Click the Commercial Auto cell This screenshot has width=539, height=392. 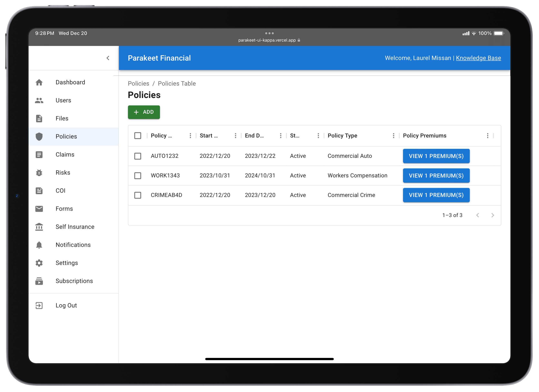coord(350,156)
